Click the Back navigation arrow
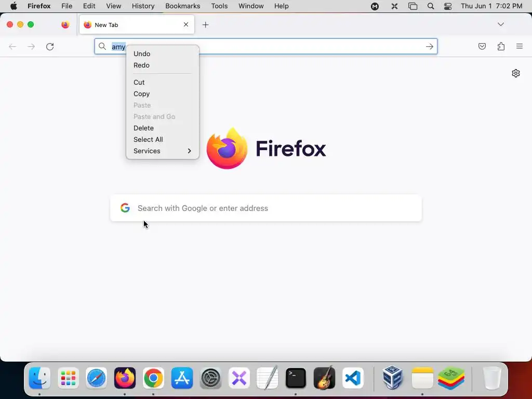 click(12, 46)
